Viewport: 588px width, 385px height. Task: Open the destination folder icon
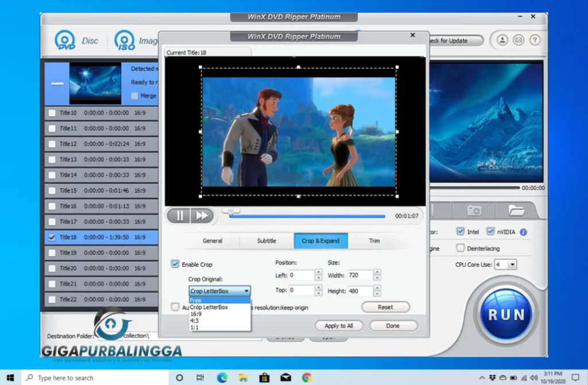point(516,210)
